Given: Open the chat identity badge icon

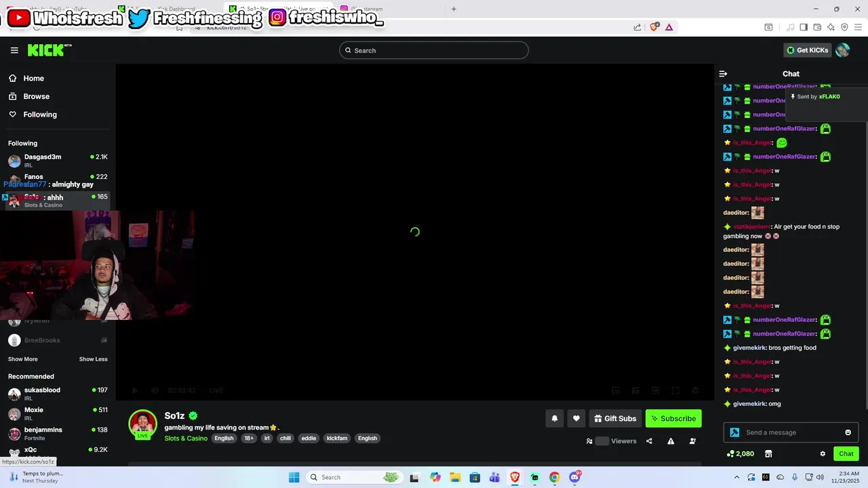Looking at the screenshot, I should pos(734,432).
